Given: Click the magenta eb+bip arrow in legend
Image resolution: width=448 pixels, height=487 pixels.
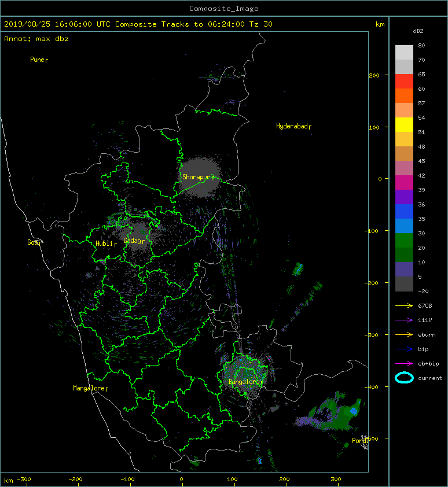Looking at the screenshot, I should [404, 364].
